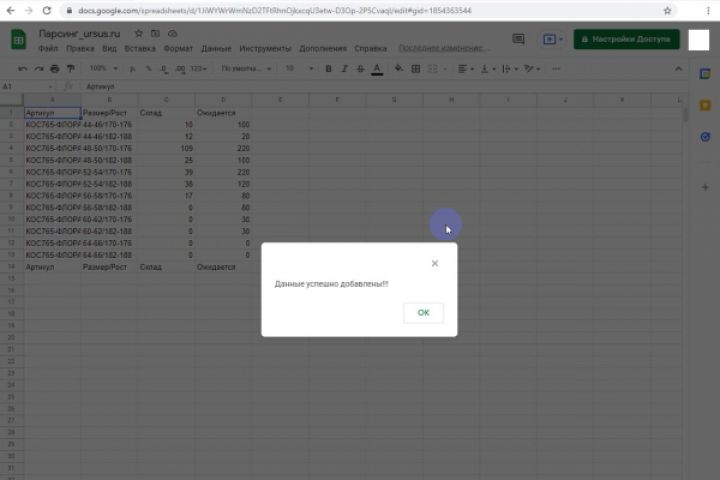Viewport: 720px width, 480px height.
Task: Click the Настройки Доступа button
Action: point(627,39)
